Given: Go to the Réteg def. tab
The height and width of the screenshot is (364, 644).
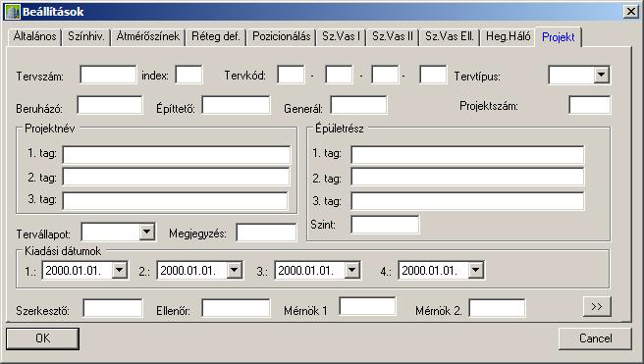Looking at the screenshot, I should [215, 36].
